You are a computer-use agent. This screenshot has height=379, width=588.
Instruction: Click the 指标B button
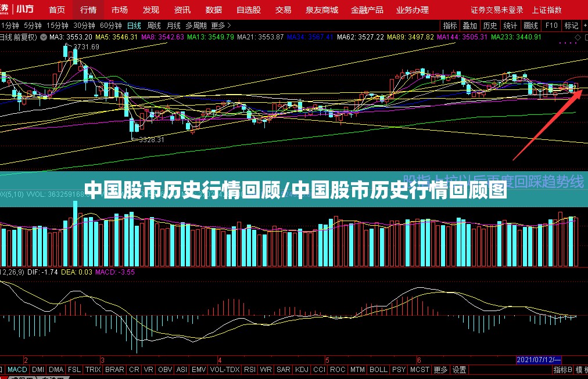563,370
